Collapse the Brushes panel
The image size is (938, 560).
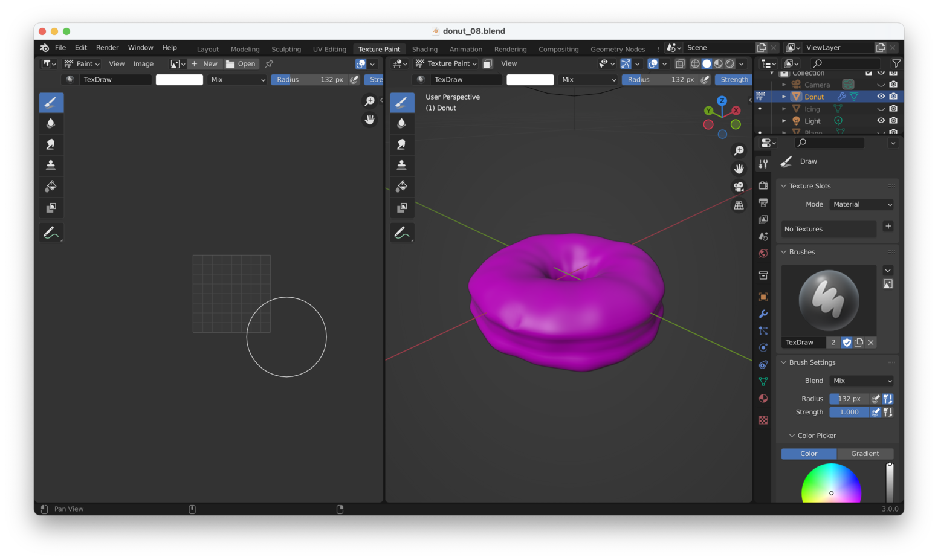[784, 252]
